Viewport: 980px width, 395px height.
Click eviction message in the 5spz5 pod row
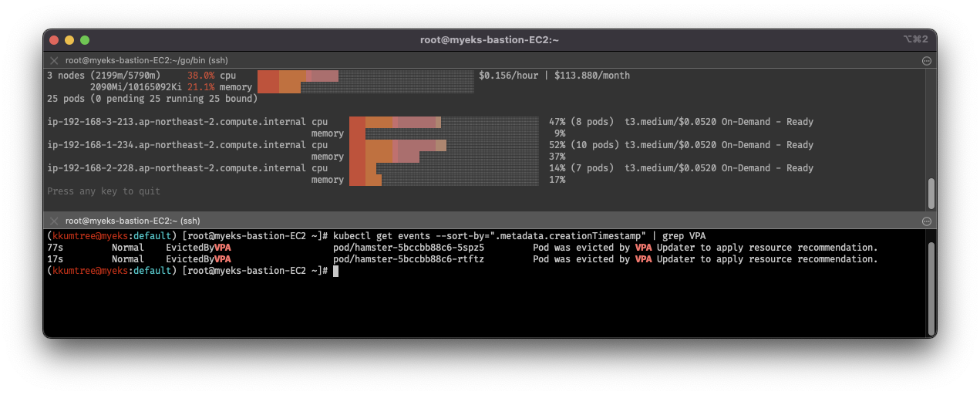pyautogui.click(x=706, y=248)
